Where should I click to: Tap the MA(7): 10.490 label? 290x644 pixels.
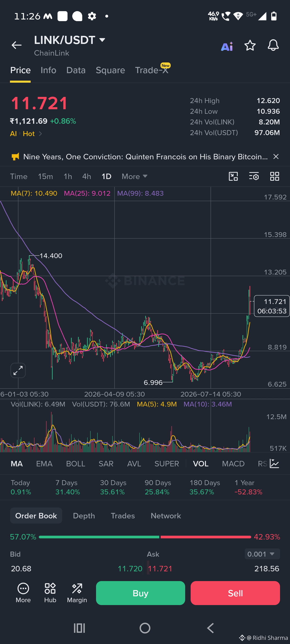point(34,193)
